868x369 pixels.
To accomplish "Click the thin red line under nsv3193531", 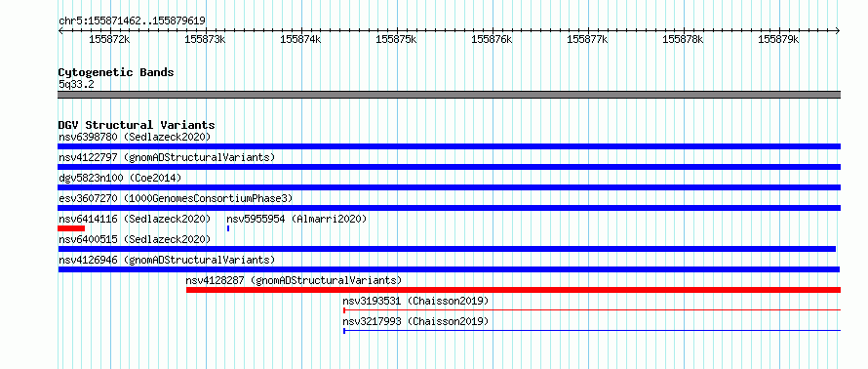I will coord(592,310).
